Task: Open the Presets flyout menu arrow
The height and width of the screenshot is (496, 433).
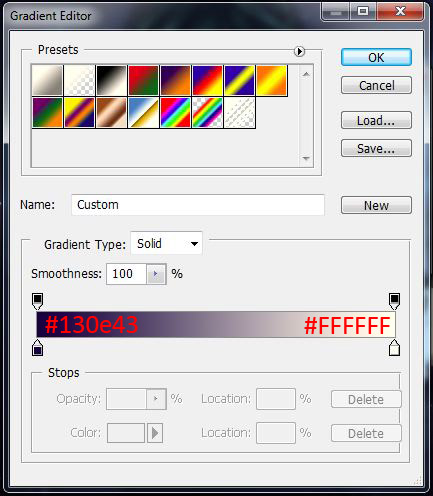Action: tap(299, 51)
